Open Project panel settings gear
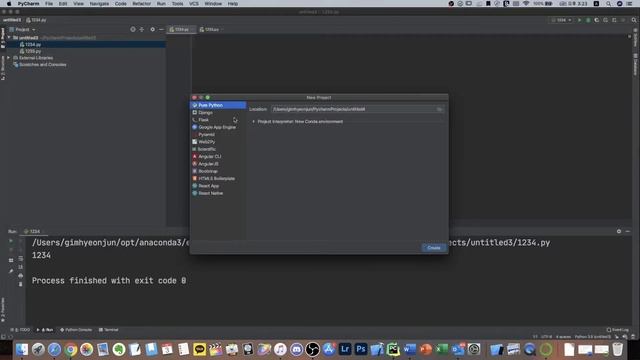Screen dimensions: 640x360 coord(152,29)
